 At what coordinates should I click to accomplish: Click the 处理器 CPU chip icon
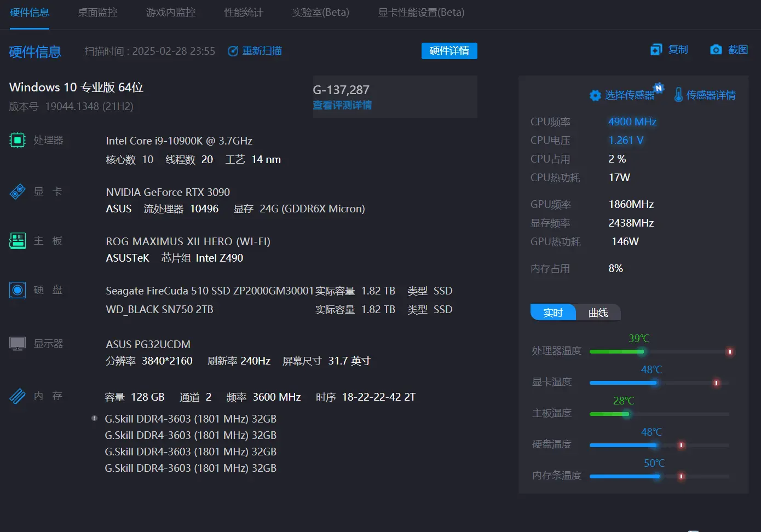pos(18,141)
